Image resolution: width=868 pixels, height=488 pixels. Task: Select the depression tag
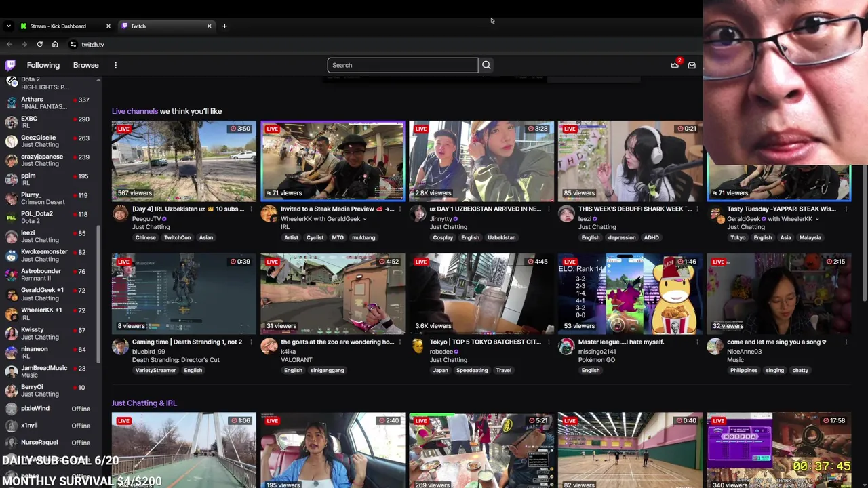pos(622,238)
